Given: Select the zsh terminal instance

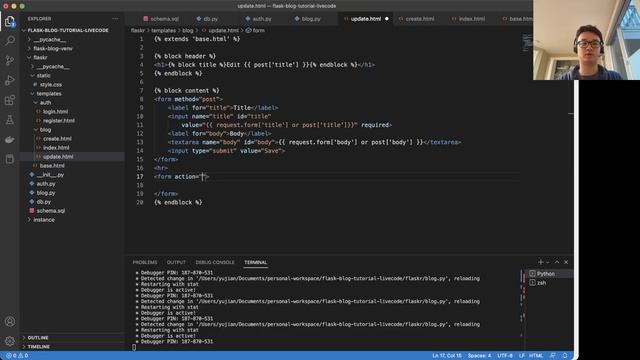Looking at the screenshot, I should click(x=549, y=282).
